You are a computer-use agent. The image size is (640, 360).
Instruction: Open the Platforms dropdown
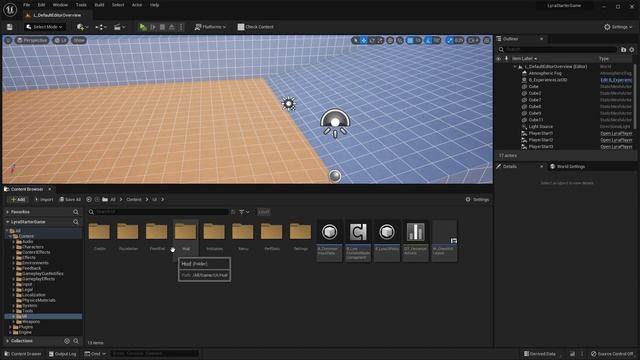click(x=210, y=27)
